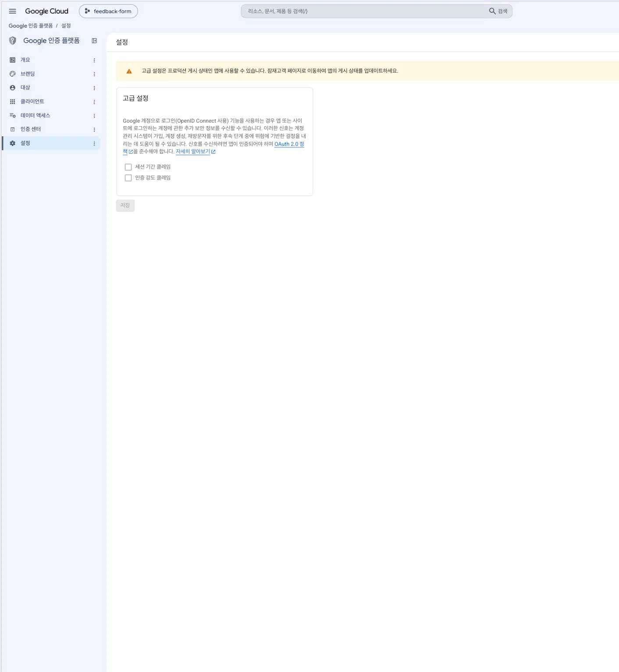Open more options for 대상

(94, 88)
